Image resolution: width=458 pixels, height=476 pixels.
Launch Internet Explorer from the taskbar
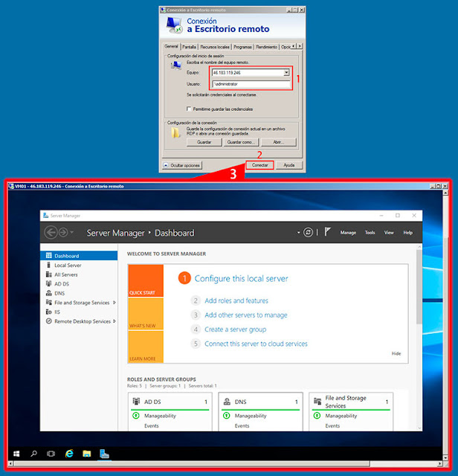[69, 454]
